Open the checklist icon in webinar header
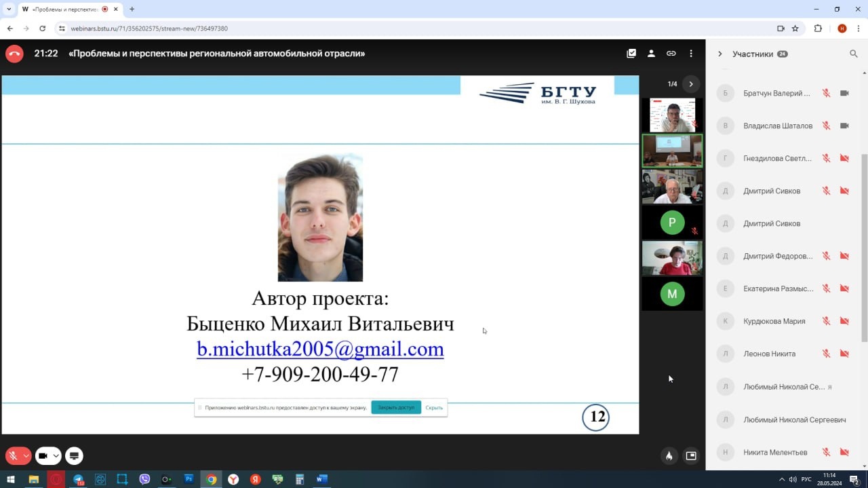The image size is (868, 488). tap(631, 54)
